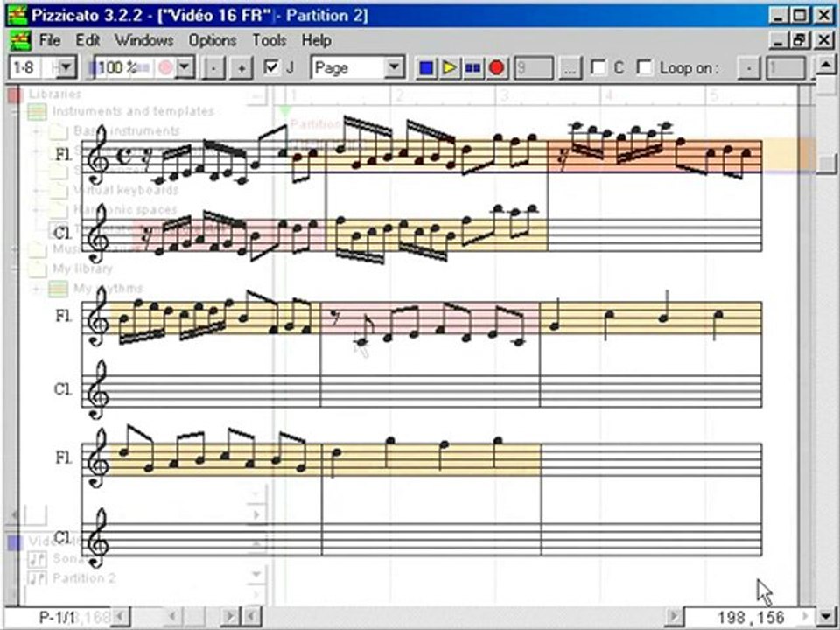Open the File menu
Image resolution: width=840 pixels, height=630 pixels.
(x=49, y=40)
